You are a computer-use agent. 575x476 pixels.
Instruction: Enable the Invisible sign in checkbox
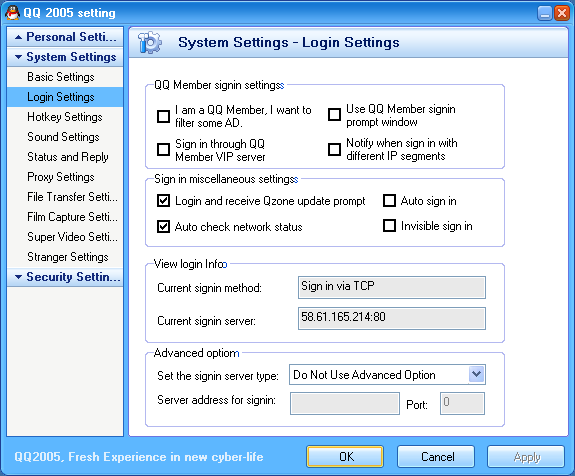pos(389,226)
